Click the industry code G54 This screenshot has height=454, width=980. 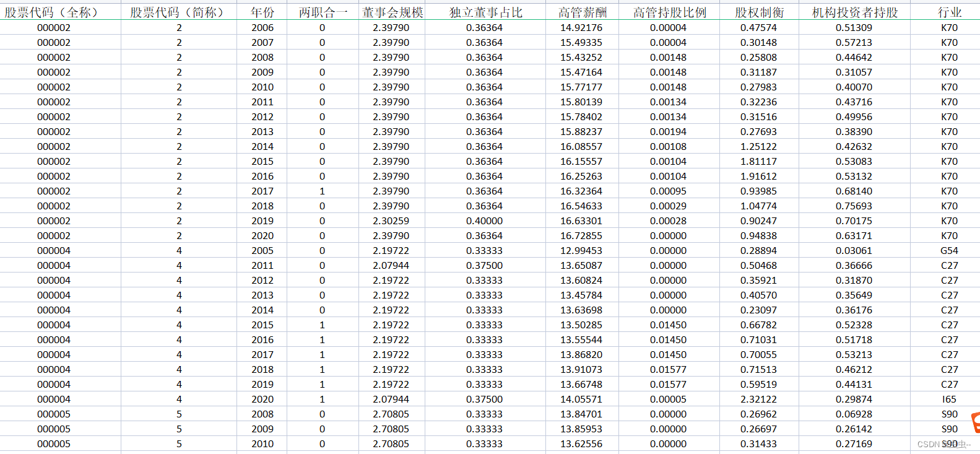point(949,251)
